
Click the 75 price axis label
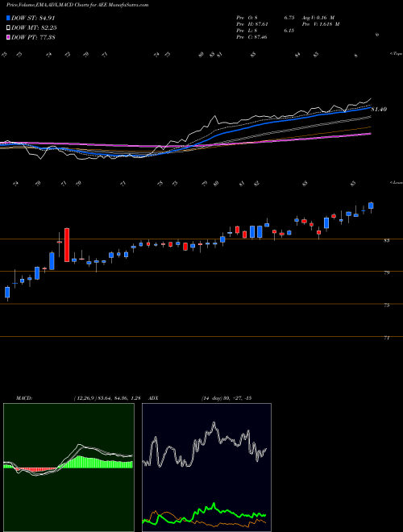(386, 305)
